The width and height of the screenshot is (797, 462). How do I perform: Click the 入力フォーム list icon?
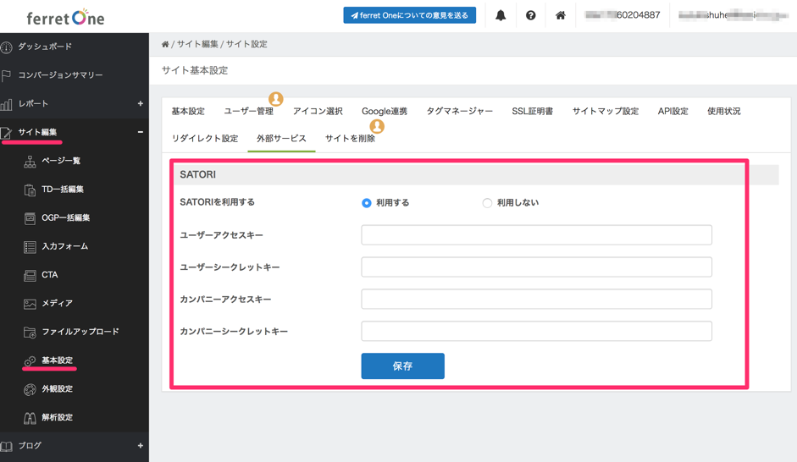(x=30, y=247)
